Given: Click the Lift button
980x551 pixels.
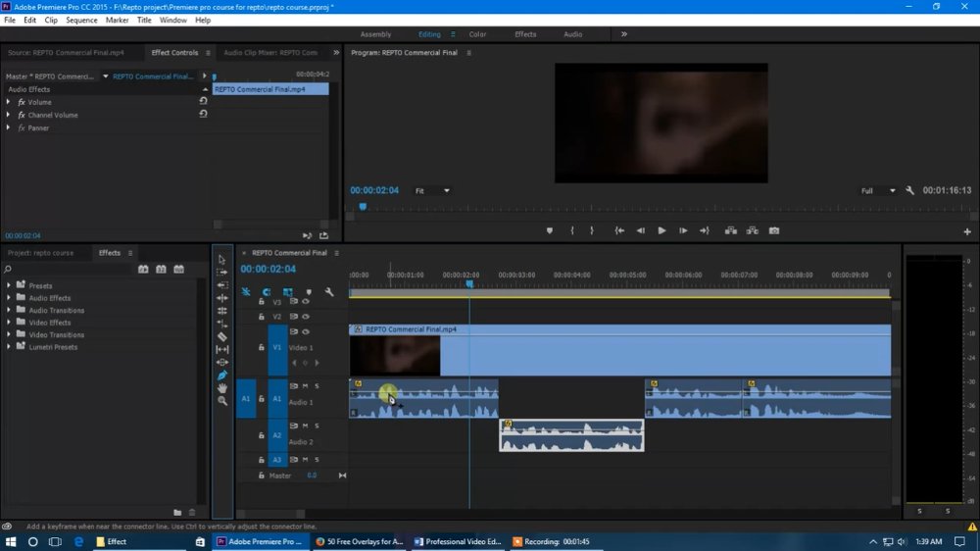Looking at the screenshot, I should click(x=731, y=230).
